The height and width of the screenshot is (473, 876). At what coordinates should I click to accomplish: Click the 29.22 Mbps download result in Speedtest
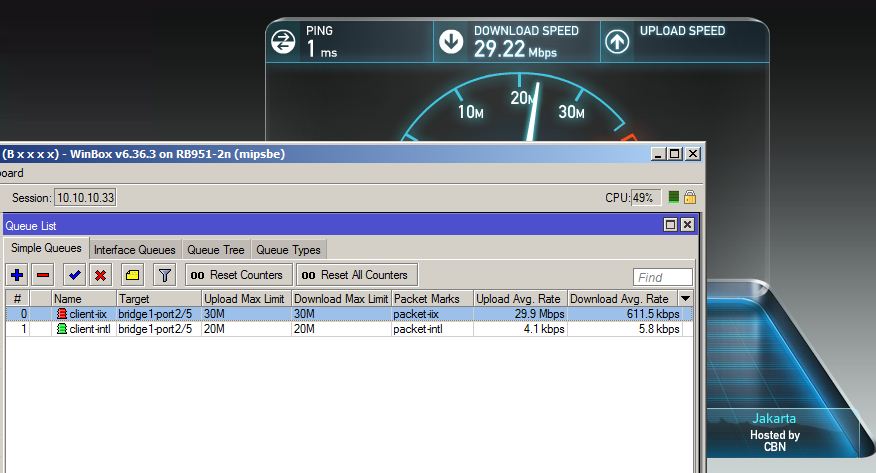coord(515,50)
